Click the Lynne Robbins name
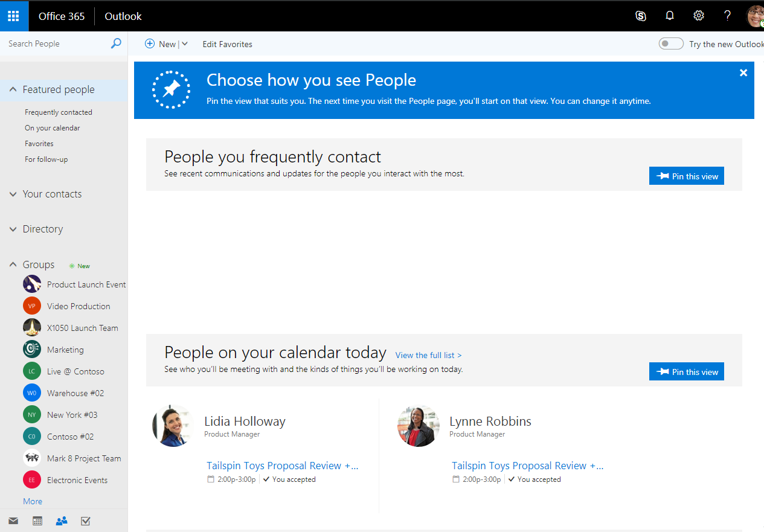 pyautogui.click(x=490, y=421)
